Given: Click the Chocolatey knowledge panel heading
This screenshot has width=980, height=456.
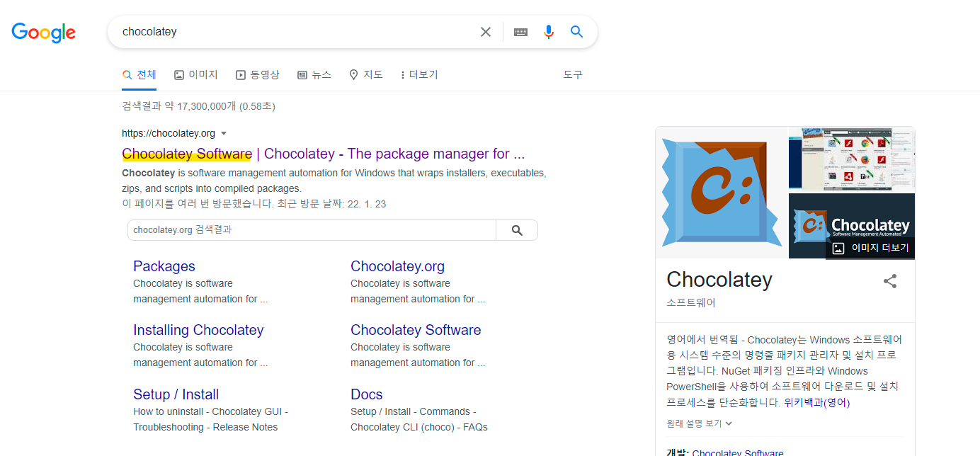Looking at the screenshot, I should pos(719,280).
